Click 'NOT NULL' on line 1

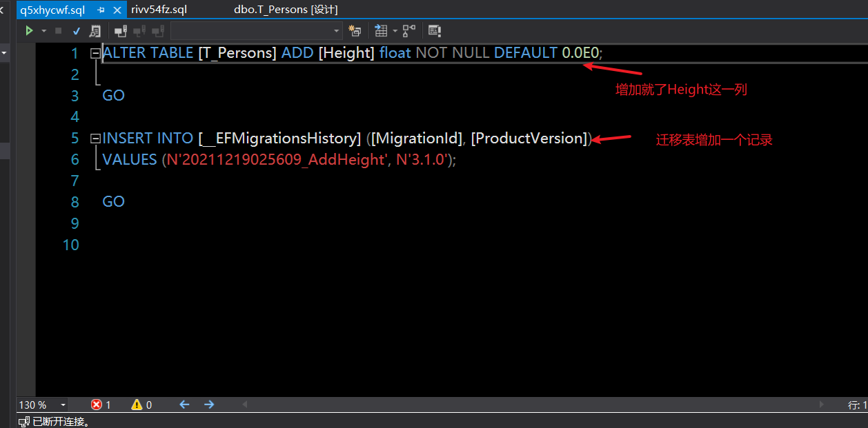pyautogui.click(x=453, y=53)
